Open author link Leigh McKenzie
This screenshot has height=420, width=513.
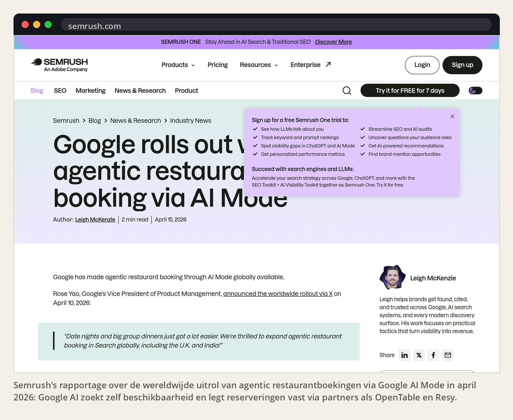click(95, 219)
